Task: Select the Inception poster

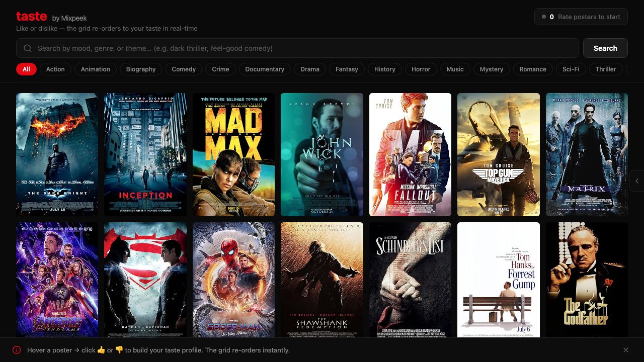Action: pos(145,154)
